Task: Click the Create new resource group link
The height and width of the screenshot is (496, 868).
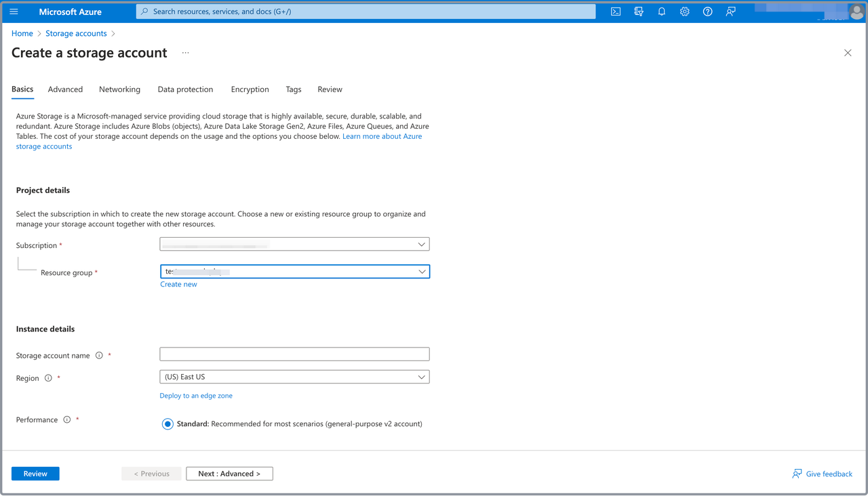Action: pyautogui.click(x=178, y=285)
